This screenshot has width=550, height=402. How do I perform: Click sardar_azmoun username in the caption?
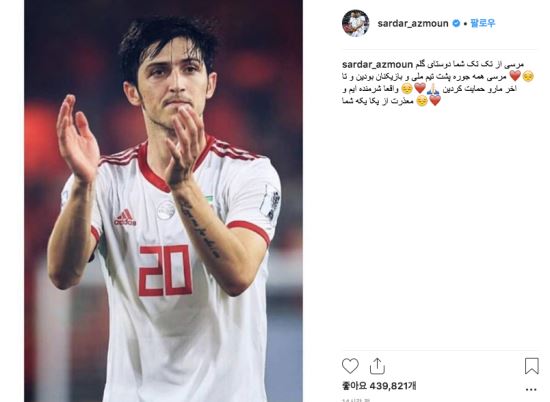(377, 65)
